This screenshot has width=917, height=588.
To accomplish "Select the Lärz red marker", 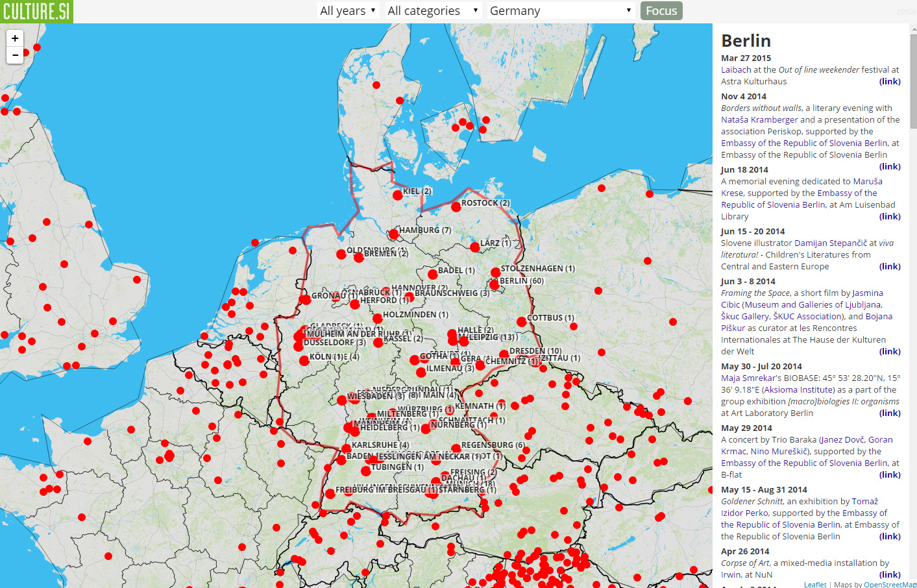I will pos(475,247).
